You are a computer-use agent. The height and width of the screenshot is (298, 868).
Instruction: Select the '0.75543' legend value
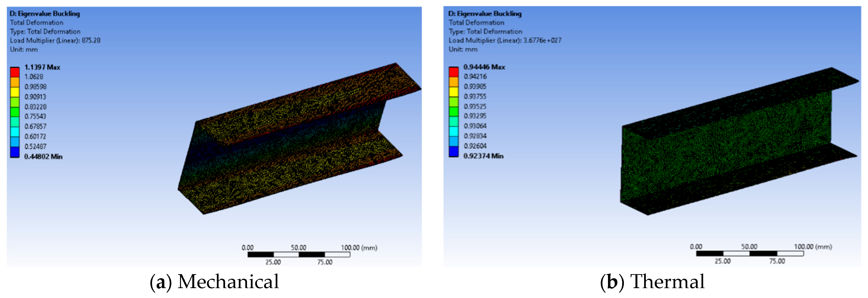35,117
